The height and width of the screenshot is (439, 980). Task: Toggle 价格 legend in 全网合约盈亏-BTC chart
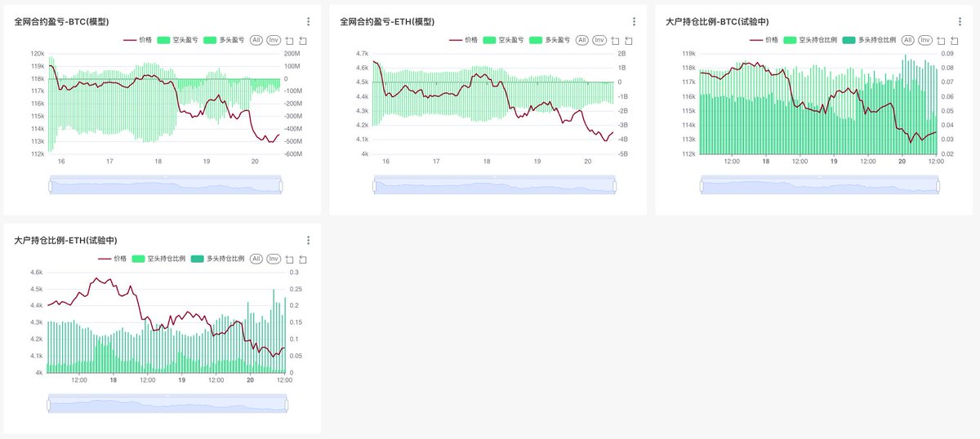[x=136, y=39]
